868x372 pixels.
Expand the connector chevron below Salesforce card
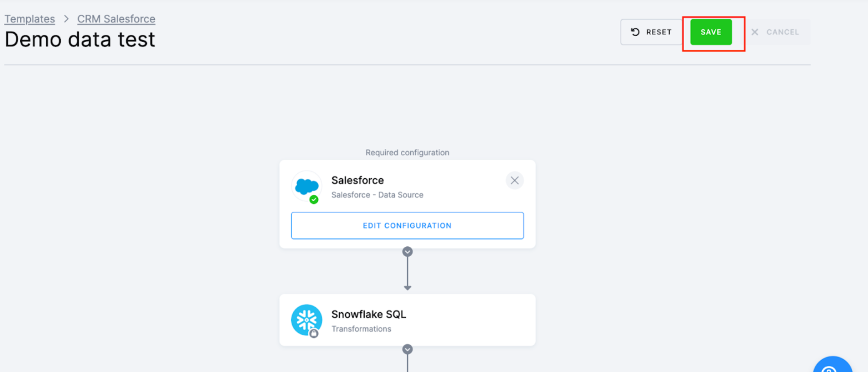(x=407, y=251)
